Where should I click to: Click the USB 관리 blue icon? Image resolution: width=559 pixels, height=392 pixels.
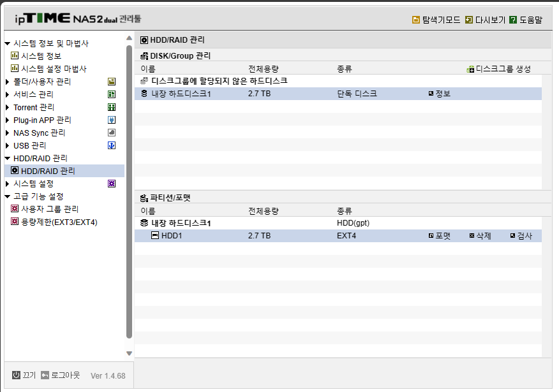pyautogui.click(x=112, y=145)
